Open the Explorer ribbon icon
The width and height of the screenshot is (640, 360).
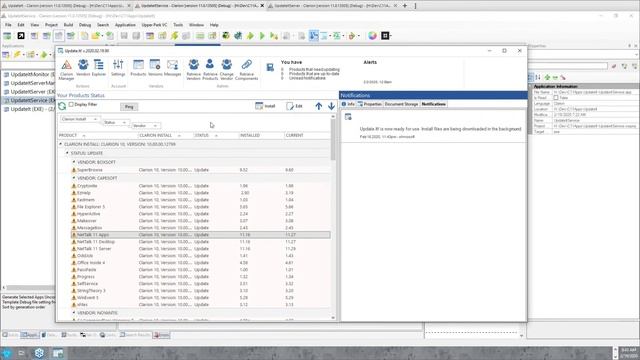98,68
